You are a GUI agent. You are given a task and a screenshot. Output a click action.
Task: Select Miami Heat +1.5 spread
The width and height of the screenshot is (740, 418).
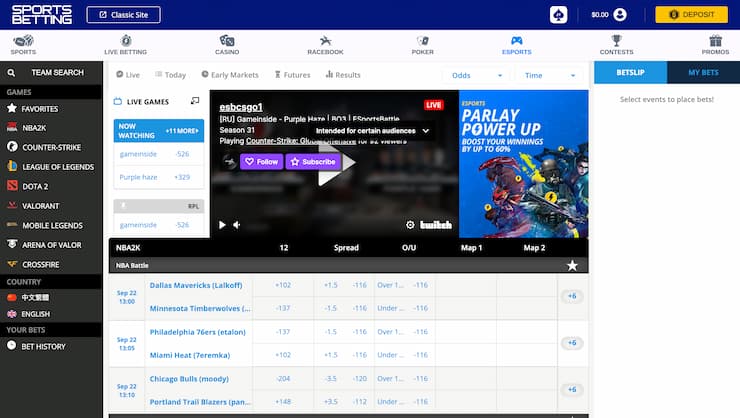(345, 355)
